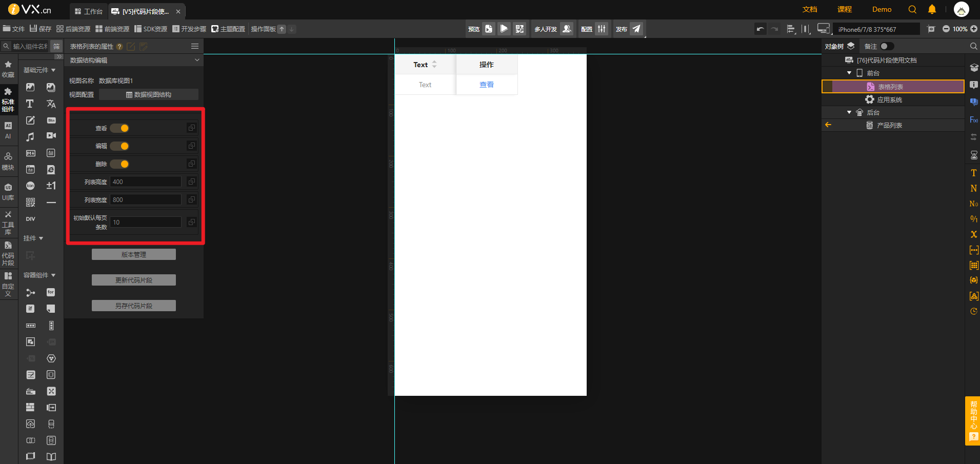Screen dimensions: 980x464
Task: Select the IE browser frame component icon
Action: click(x=51, y=169)
